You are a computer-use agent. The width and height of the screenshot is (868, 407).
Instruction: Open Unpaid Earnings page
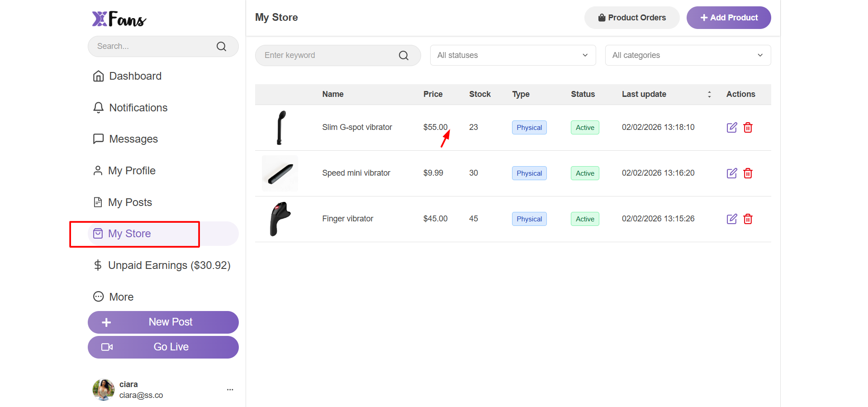click(x=169, y=265)
